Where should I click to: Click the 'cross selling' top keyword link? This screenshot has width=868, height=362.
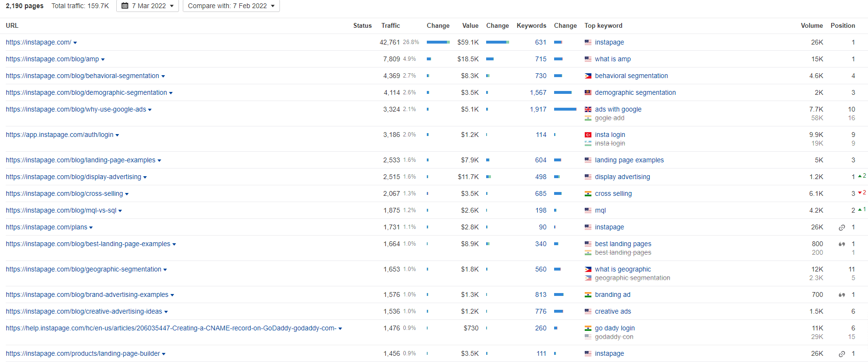click(x=613, y=193)
